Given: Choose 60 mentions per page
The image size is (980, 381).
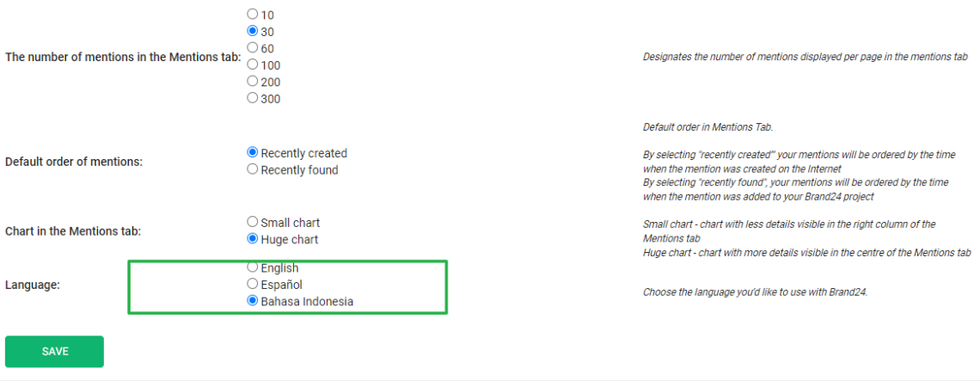Looking at the screenshot, I should [x=252, y=47].
